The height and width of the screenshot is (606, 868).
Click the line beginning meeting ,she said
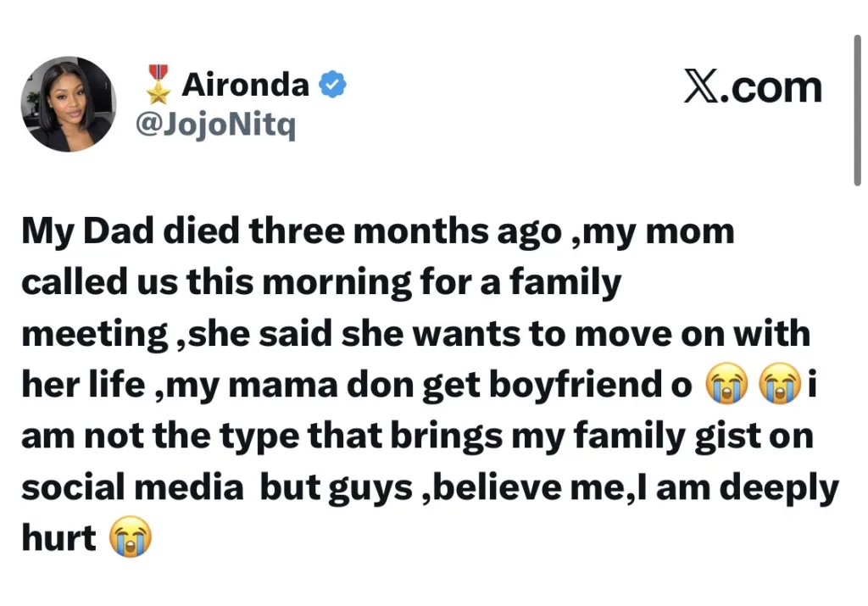point(415,335)
